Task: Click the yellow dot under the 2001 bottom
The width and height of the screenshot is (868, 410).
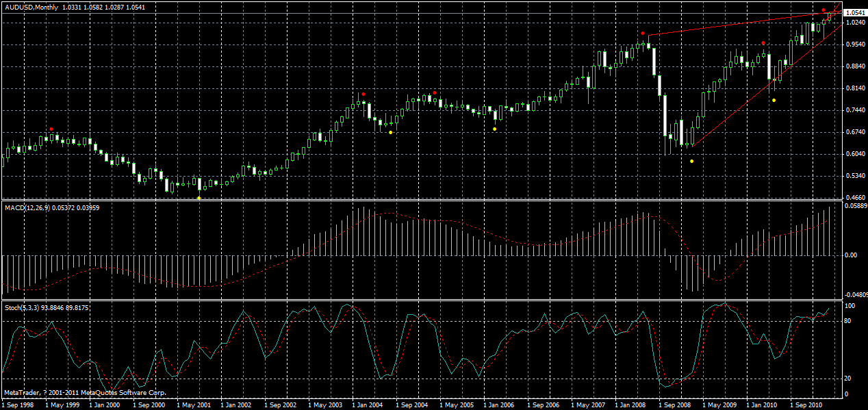Action: tap(199, 197)
